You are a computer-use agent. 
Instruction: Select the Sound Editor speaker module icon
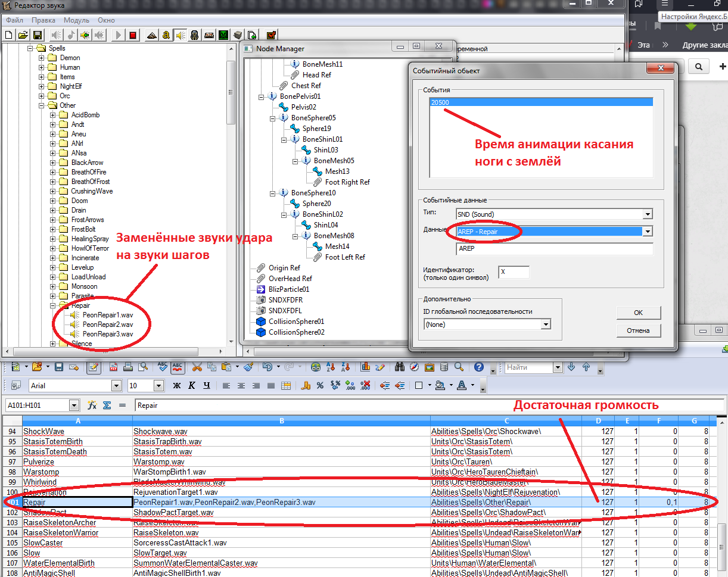click(180, 35)
